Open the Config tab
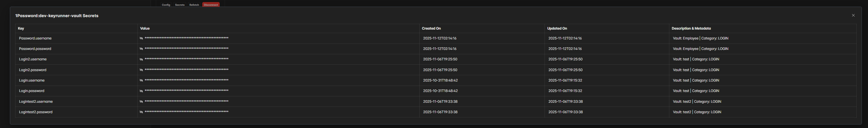 [166, 5]
